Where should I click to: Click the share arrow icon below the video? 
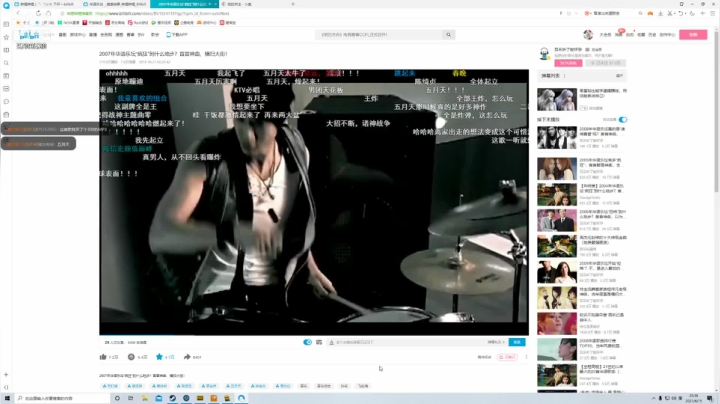tap(187, 357)
